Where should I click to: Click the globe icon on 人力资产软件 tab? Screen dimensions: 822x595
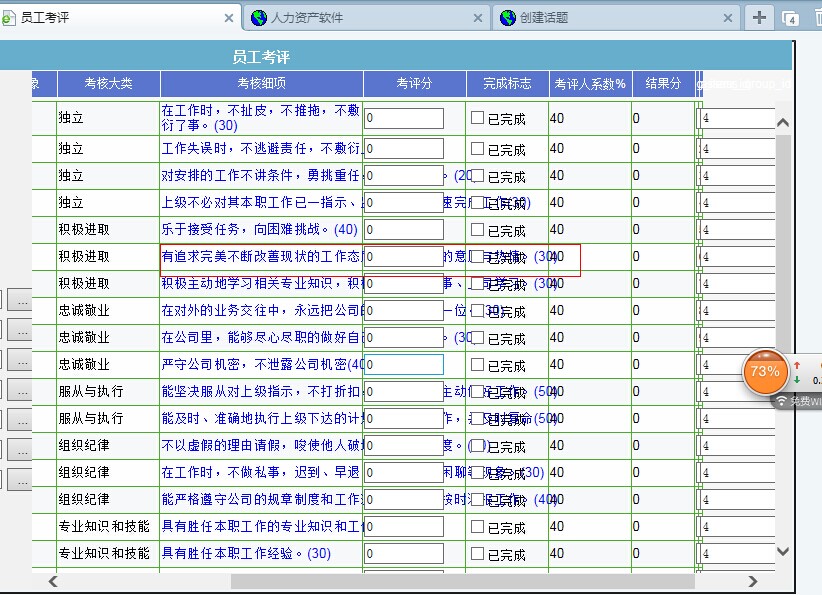pos(259,18)
